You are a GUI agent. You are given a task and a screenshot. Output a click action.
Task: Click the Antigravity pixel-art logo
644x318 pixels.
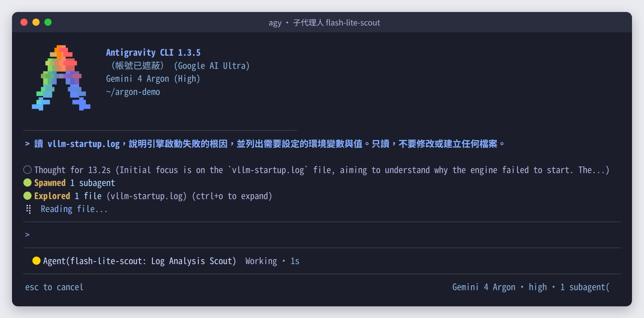point(61,78)
